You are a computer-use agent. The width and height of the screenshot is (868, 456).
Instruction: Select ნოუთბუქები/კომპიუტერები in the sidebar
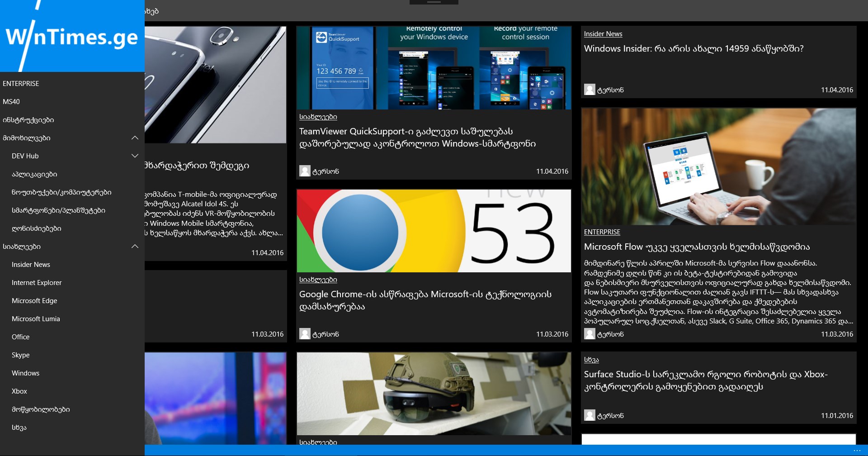coord(61,192)
